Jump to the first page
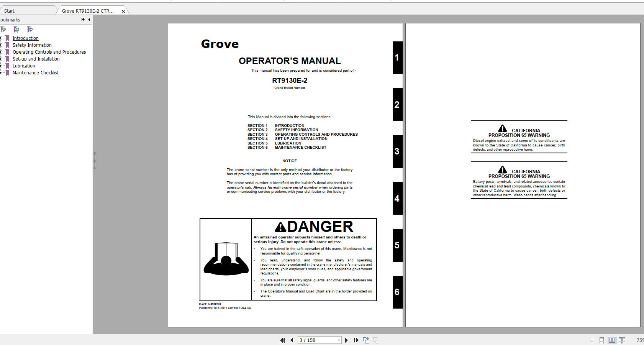This screenshot has height=345, width=644. click(x=283, y=340)
